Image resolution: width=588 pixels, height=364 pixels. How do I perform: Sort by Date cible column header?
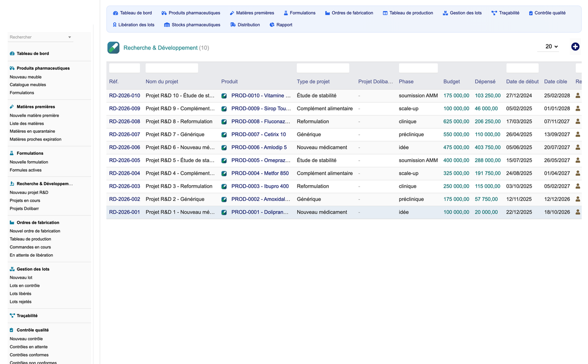556,82
